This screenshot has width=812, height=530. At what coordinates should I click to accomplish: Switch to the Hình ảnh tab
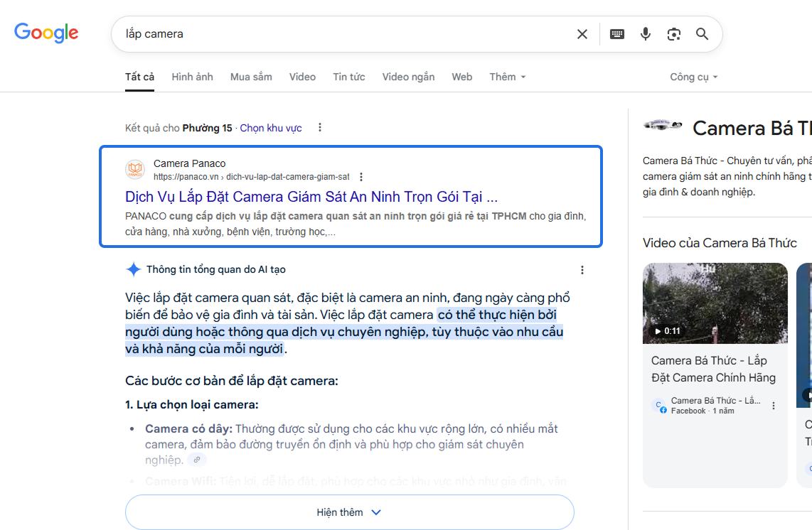[192, 77]
